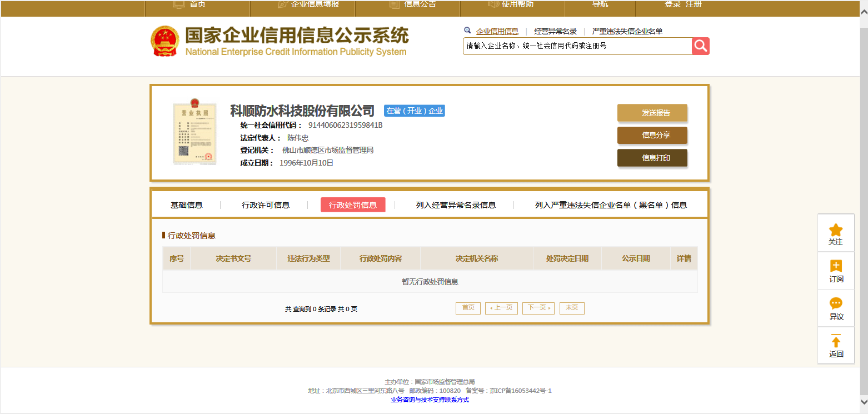Click the 返回 up-arrow icon
Image resolution: width=868 pixels, height=414 pixels.
click(x=836, y=341)
